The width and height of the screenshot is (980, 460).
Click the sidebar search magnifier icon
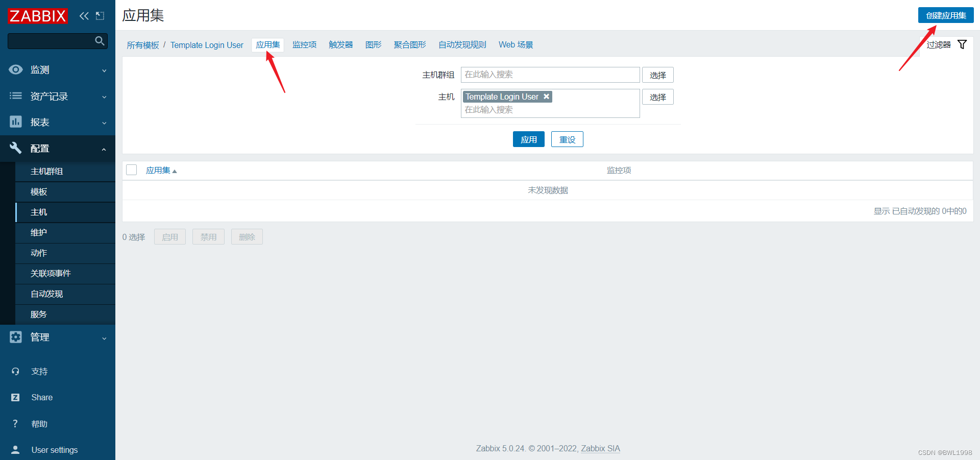click(x=100, y=41)
